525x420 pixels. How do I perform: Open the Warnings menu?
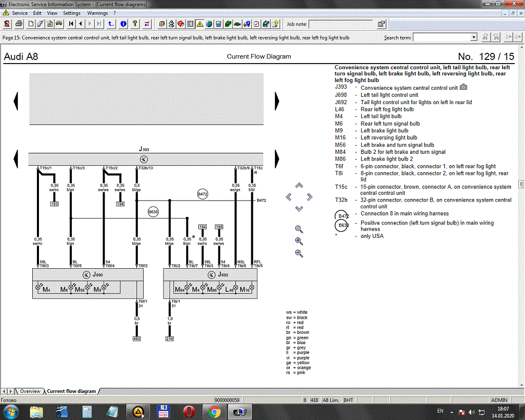tap(97, 13)
